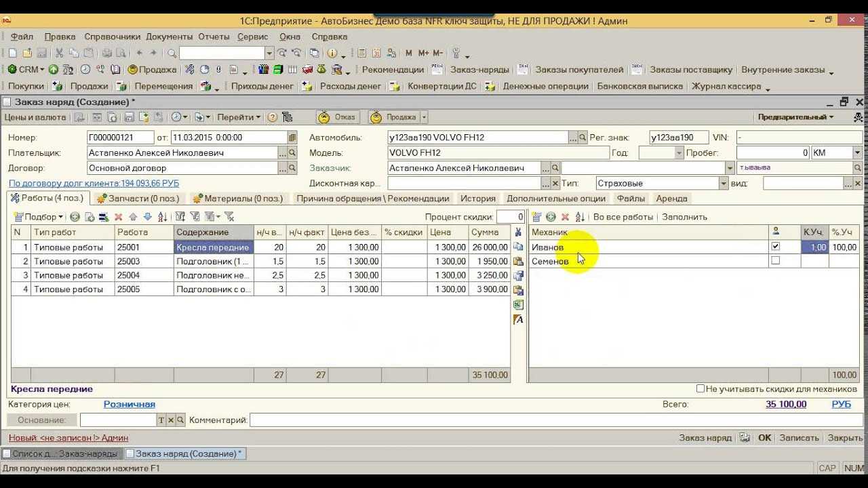
Task: Click the Во все работы button
Action: coord(623,217)
